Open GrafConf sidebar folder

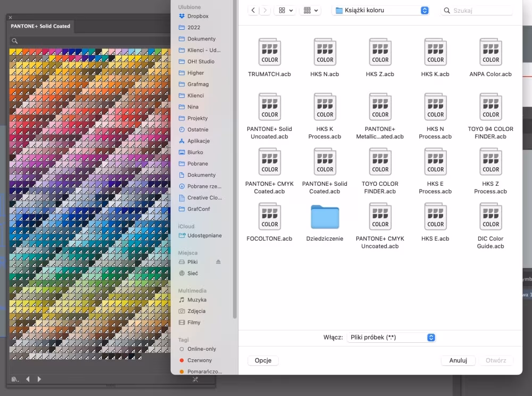[198, 209]
